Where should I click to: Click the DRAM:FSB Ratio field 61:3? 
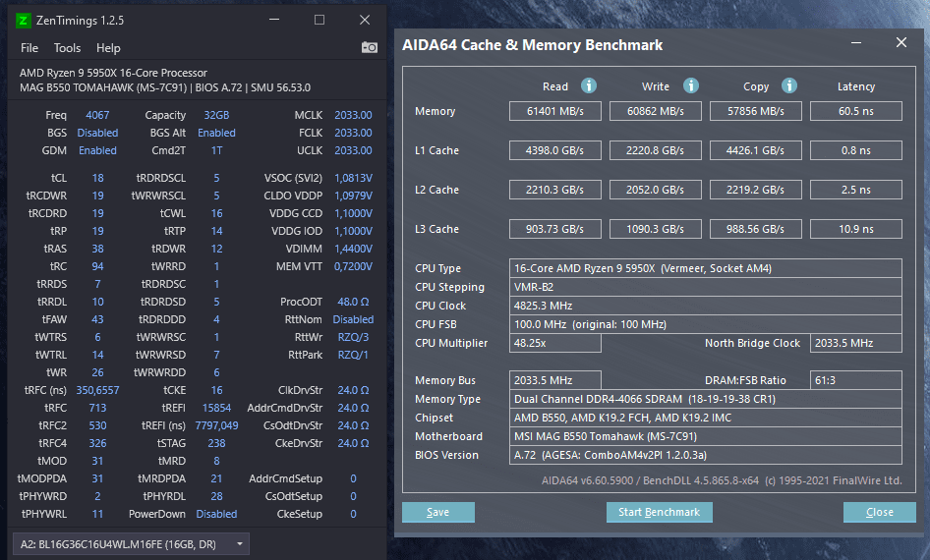(856, 380)
